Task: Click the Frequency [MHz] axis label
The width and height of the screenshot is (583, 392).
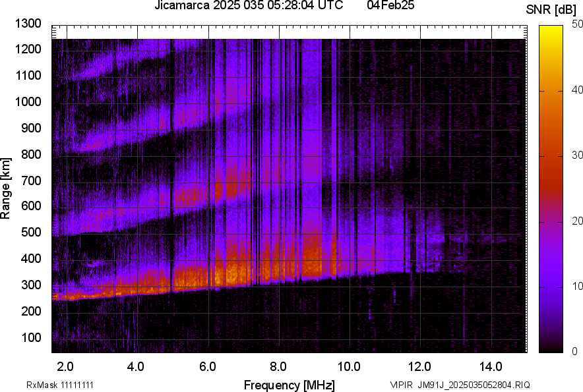Action: pyautogui.click(x=289, y=385)
